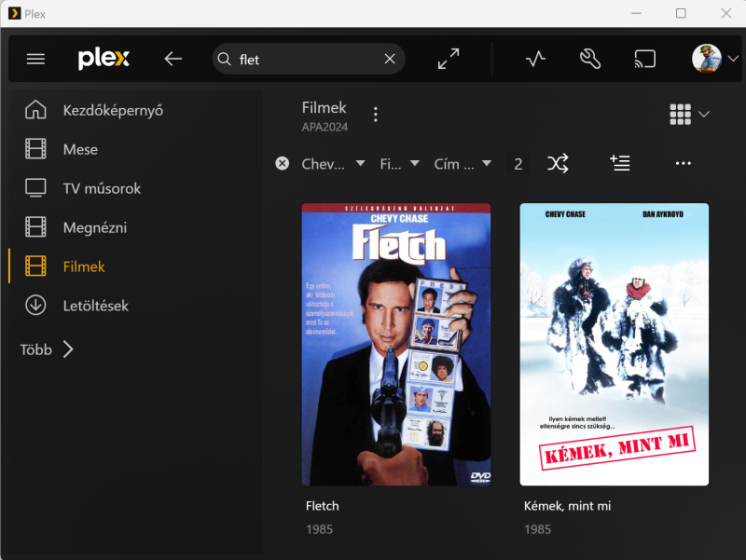
Task: Open the hamburger navigation menu
Action: coord(35,59)
